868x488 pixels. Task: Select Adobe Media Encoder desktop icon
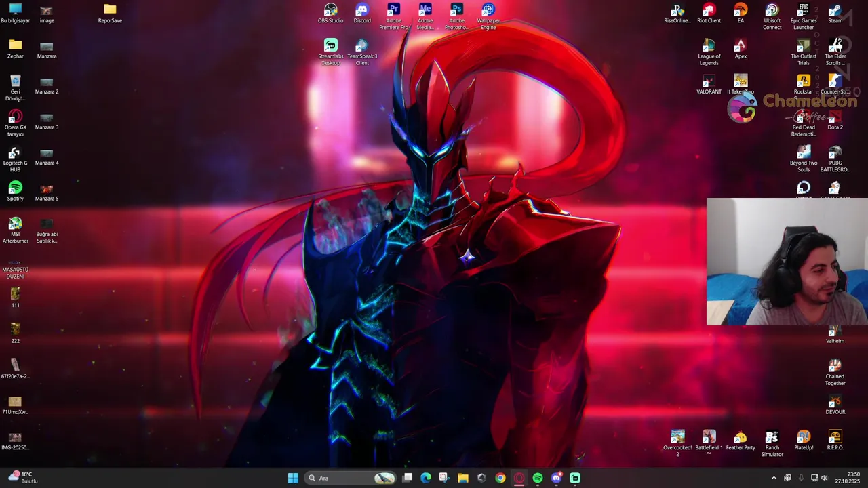[425, 16]
